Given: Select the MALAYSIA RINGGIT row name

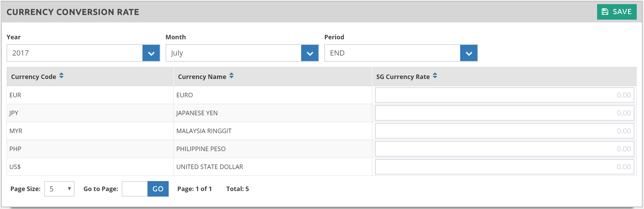Looking at the screenshot, I should coord(204,131).
